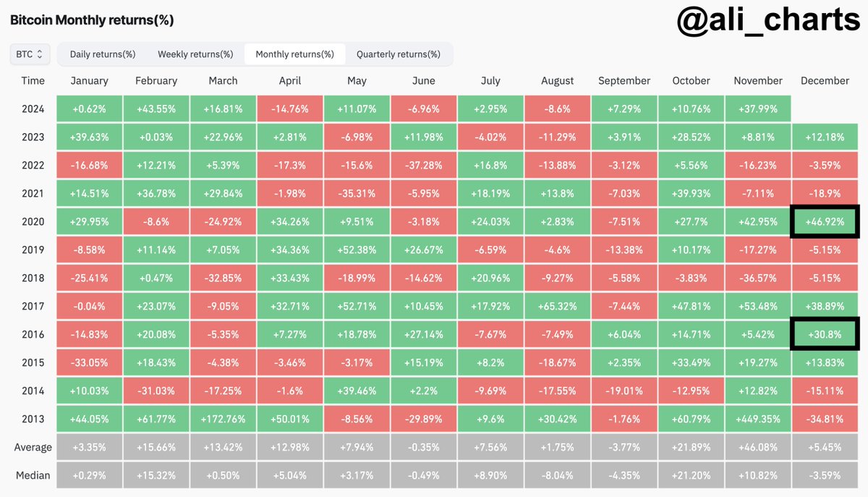Select the November 2013 +449.35% cell
The image size is (868, 497).
(x=757, y=419)
